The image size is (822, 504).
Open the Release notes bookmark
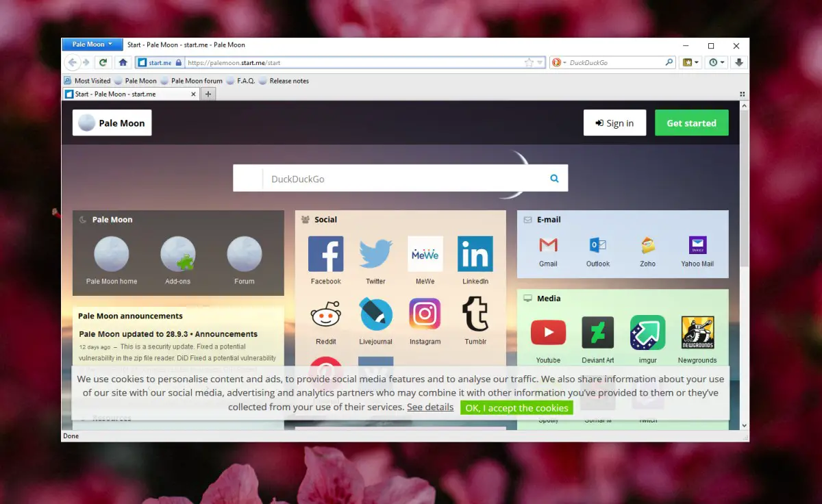pos(284,81)
